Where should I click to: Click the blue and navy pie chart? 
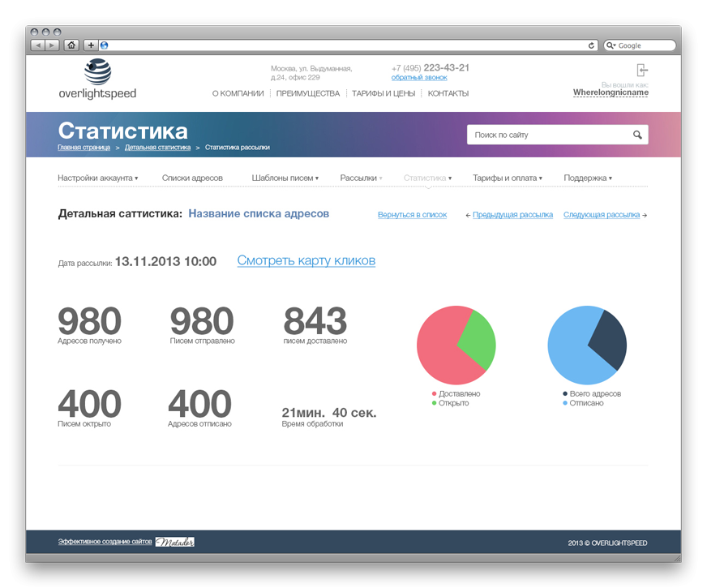[587, 346]
